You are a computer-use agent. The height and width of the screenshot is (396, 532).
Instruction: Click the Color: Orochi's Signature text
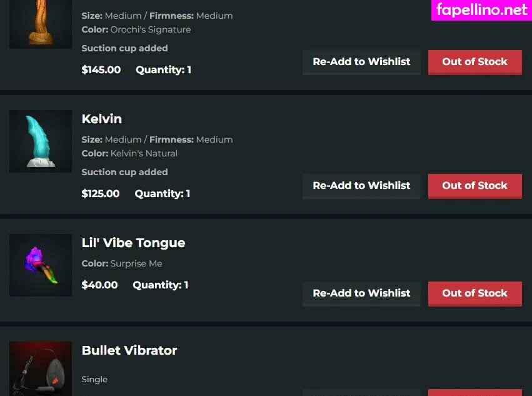click(136, 30)
